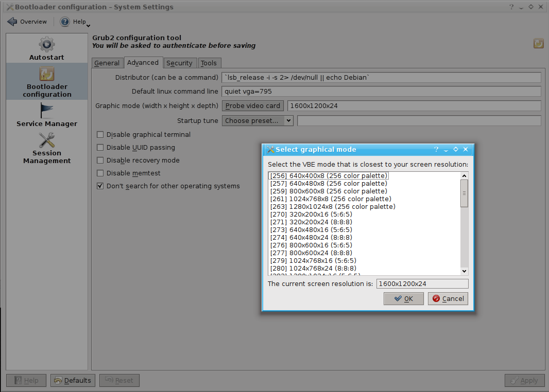Viewport: 549px width, 392px height.
Task: Click the VBE mode list scroll-down arrow
Action: point(464,271)
